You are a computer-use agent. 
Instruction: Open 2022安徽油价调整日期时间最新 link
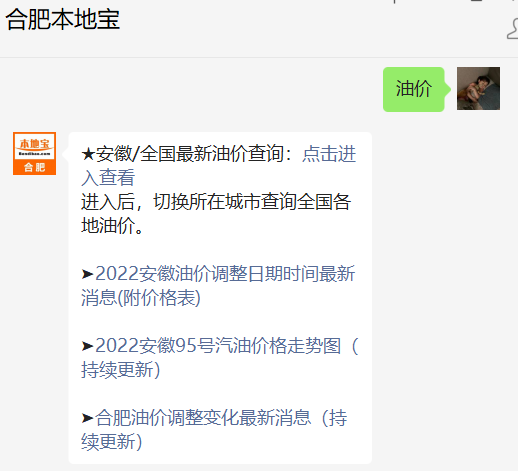click(x=225, y=274)
